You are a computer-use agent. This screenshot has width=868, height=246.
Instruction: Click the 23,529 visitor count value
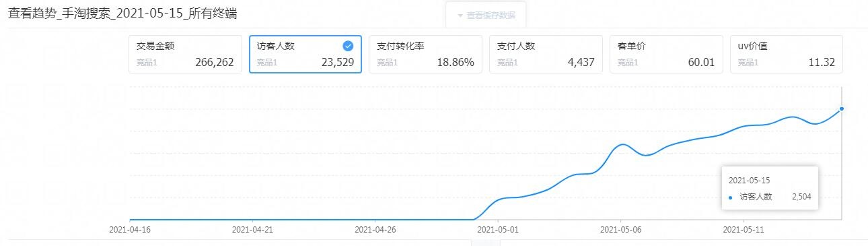pyautogui.click(x=338, y=63)
